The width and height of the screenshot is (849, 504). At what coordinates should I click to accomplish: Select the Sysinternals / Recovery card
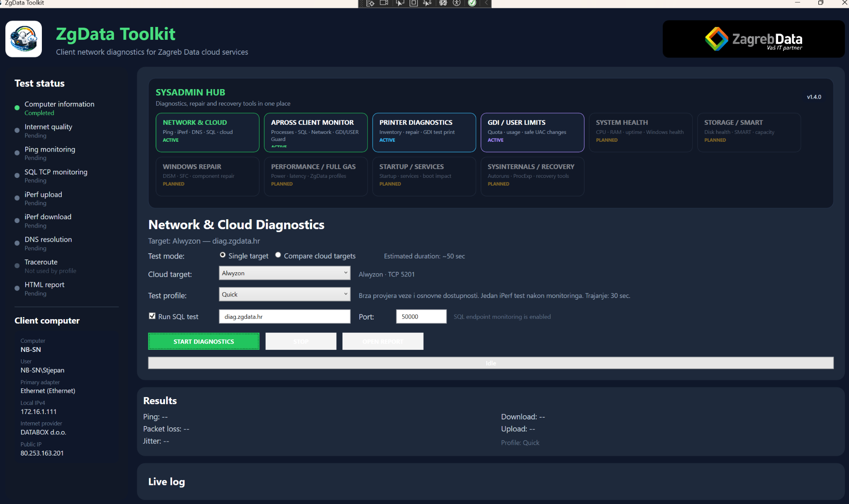point(532,177)
